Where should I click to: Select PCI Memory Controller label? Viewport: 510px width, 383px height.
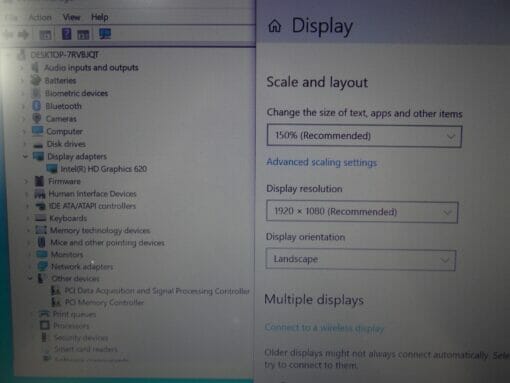[104, 302]
